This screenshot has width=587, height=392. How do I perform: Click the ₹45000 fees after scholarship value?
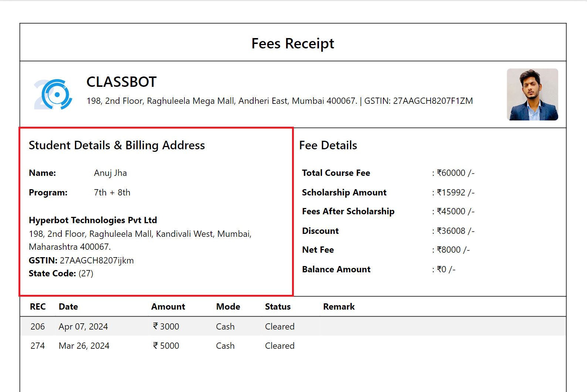pyautogui.click(x=455, y=211)
